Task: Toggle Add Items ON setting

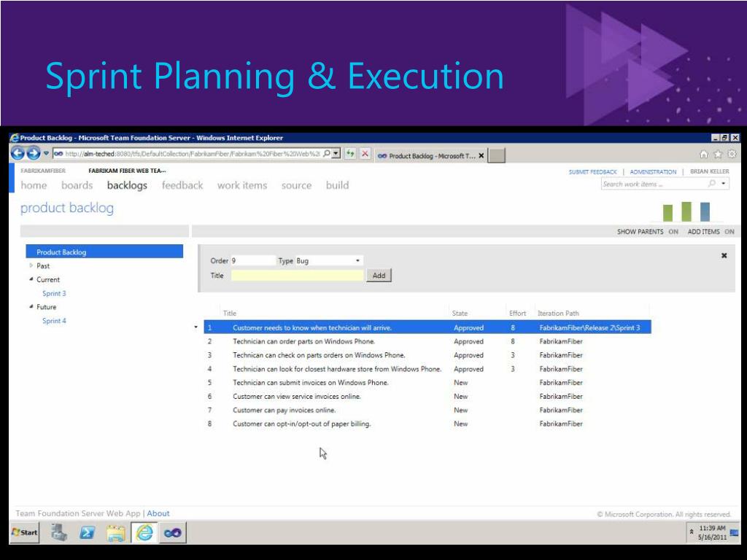Action: tap(711, 231)
